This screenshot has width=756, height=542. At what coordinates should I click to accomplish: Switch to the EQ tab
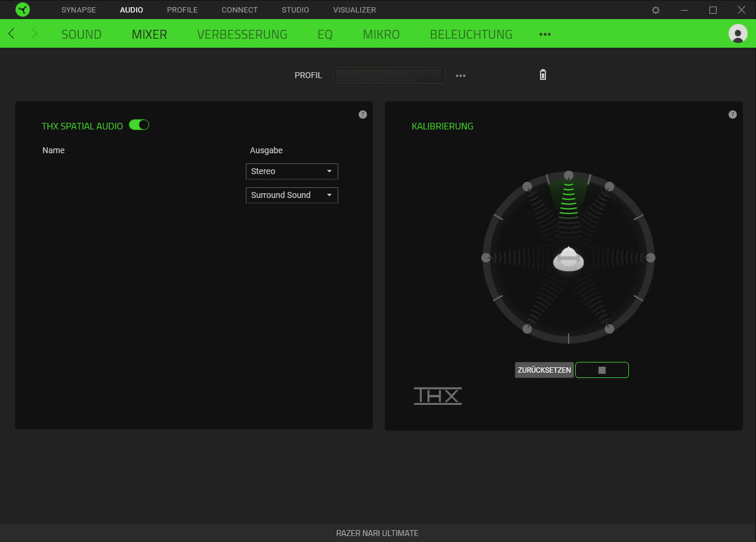pyautogui.click(x=325, y=35)
